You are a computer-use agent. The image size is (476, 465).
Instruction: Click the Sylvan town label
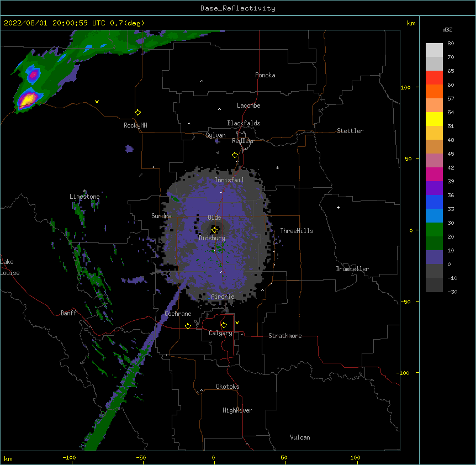pyautogui.click(x=215, y=135)
